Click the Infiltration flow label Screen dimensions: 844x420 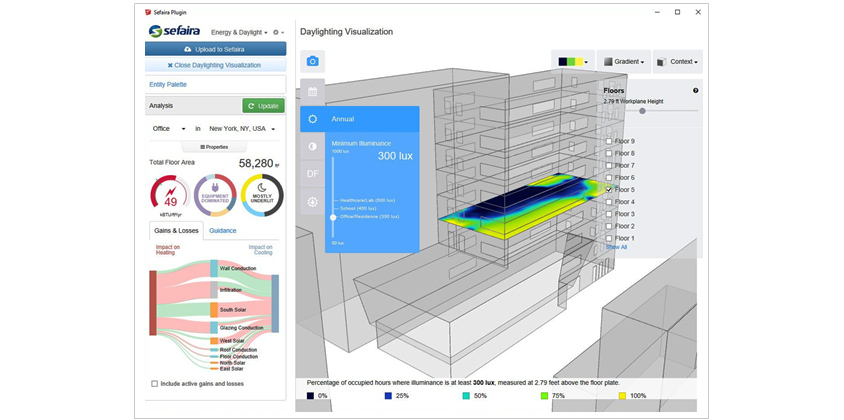pos(231,290)
